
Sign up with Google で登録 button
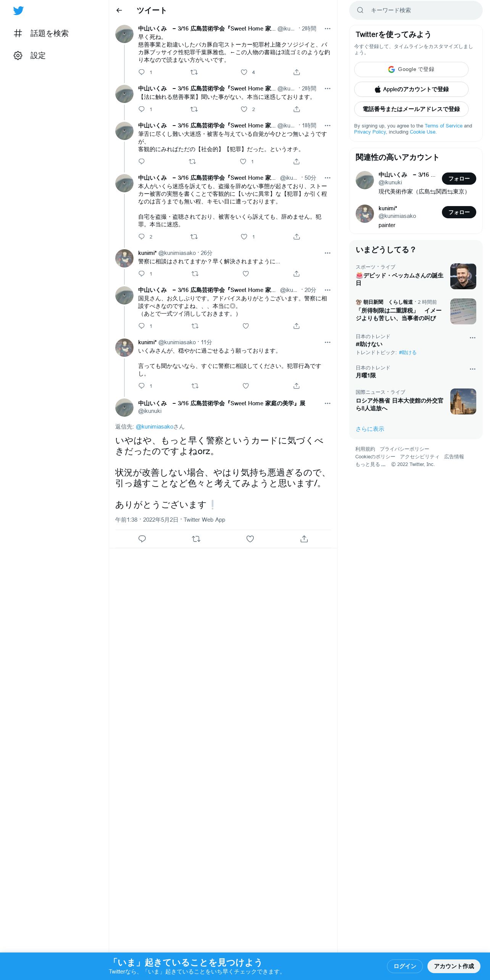(x=411, y=69)
